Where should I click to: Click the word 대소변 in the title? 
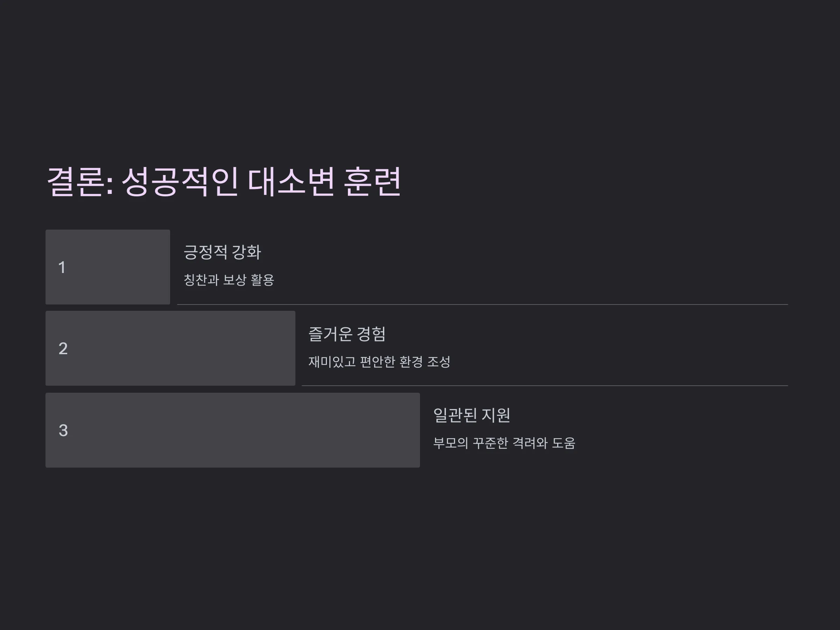(x=291, y=182)
